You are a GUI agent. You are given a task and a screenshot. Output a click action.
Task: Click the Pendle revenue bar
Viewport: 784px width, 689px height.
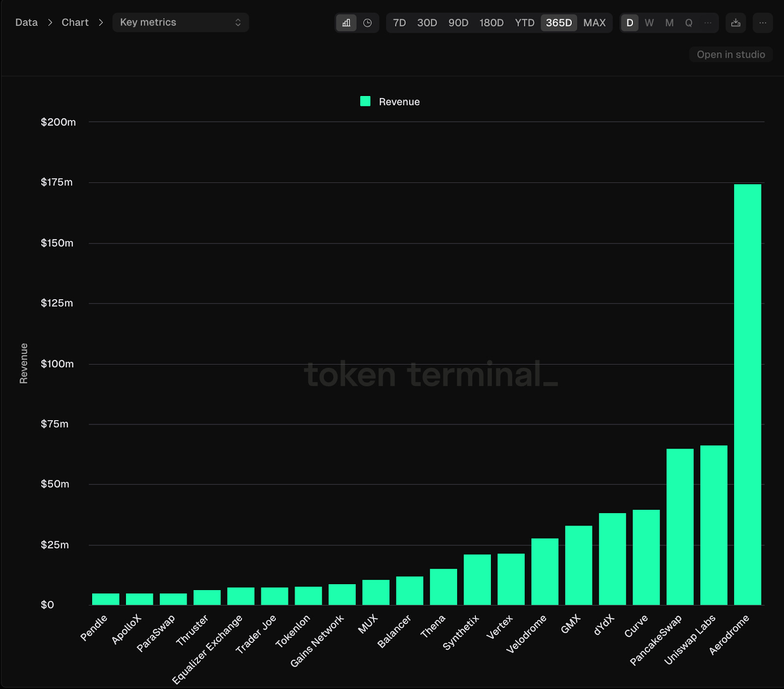coord(105,599)
